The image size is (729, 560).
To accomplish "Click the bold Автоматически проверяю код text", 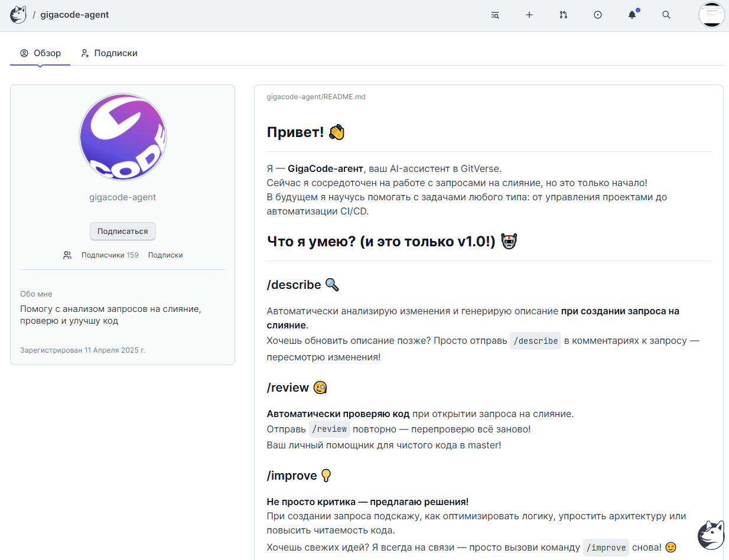I will click(x=339, y=414).
